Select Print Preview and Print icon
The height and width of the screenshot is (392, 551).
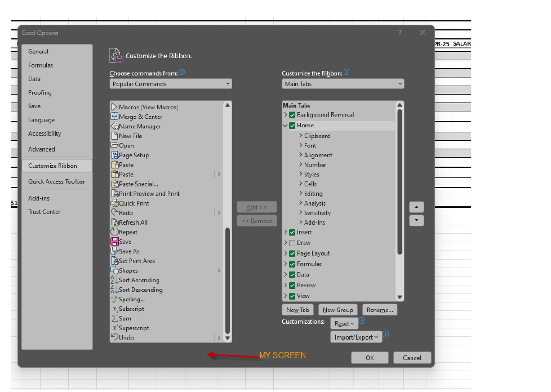[114, 193]
